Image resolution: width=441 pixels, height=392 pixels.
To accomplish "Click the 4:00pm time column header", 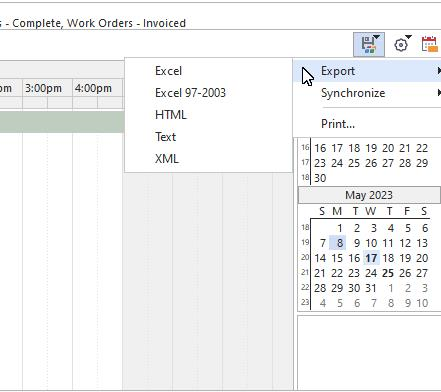I will 97,88.
